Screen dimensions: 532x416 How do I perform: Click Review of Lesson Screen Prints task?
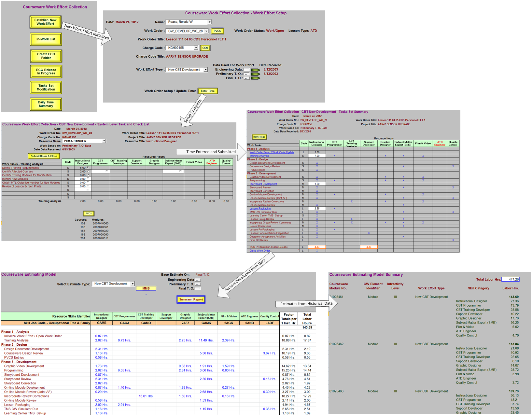(x=21, y=187)
